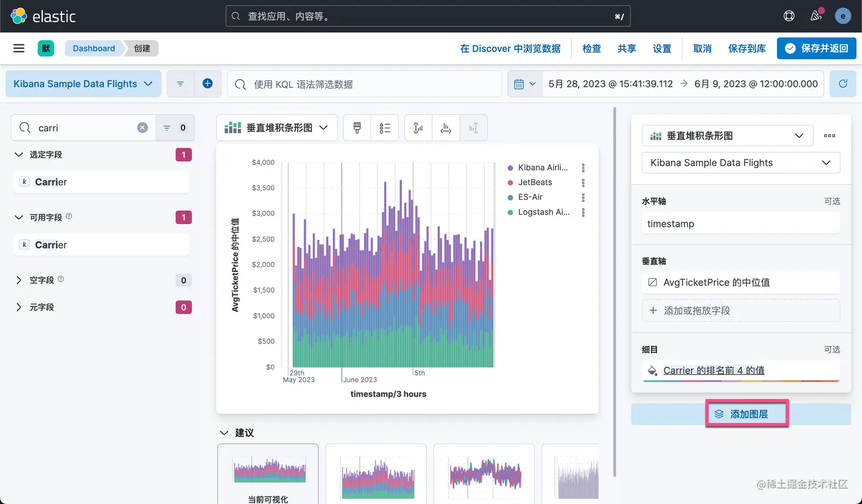Open the layer data view dropdown
This screenshot has height=504, width=862.
[741, 162]
